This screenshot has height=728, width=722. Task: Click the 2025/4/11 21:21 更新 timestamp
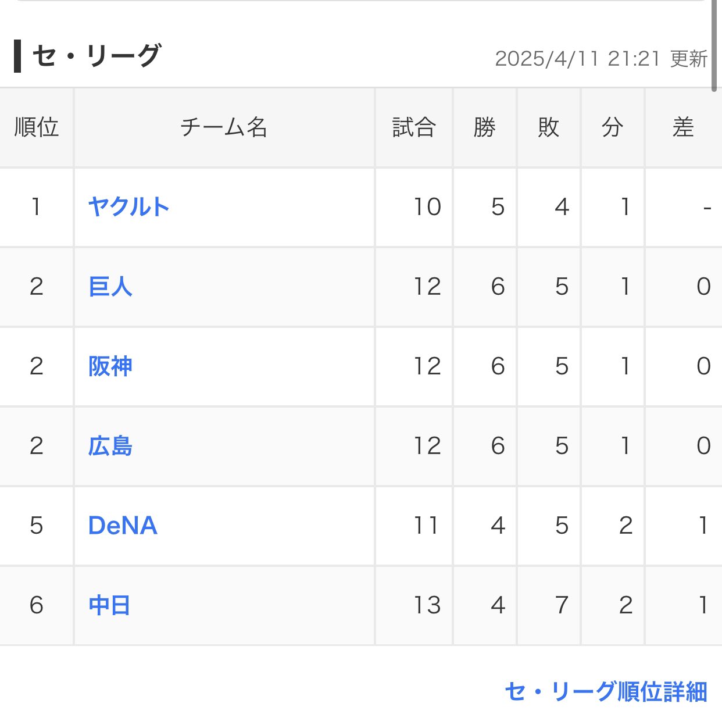click(x=601, y=59)
